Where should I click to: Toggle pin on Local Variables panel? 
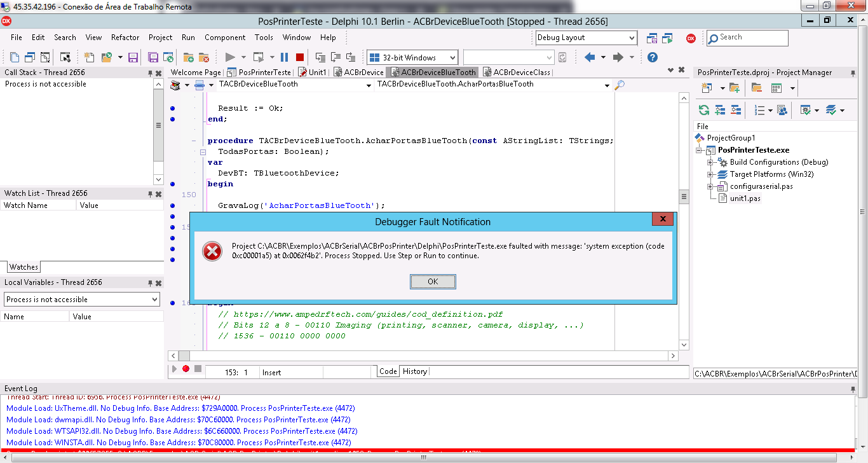coord(151,283)
